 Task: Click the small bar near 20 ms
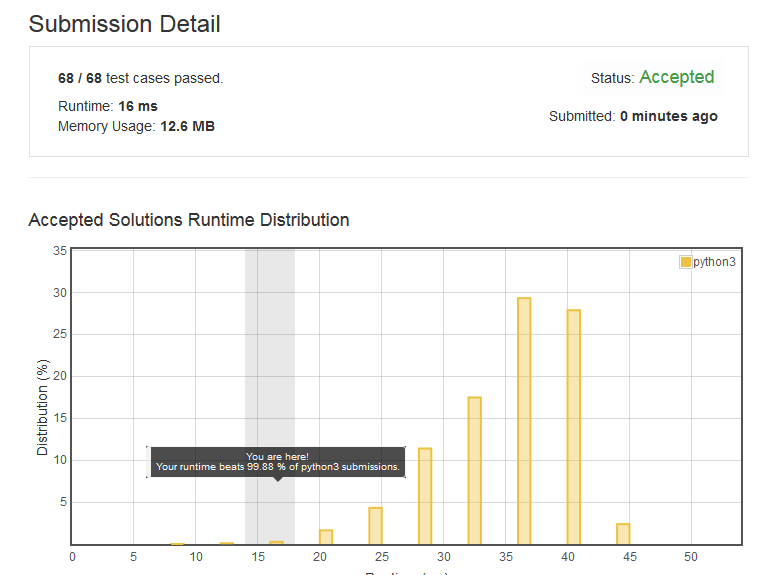pyautogui.click(x=326, y=537)
